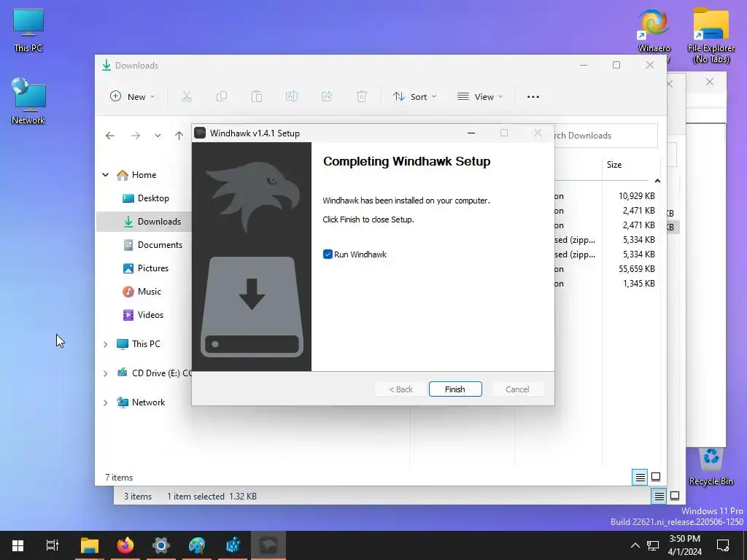Uncheck the Run Windhawk checkbox
The height and width of the screenshot is (560, 747).
point(328,254)
